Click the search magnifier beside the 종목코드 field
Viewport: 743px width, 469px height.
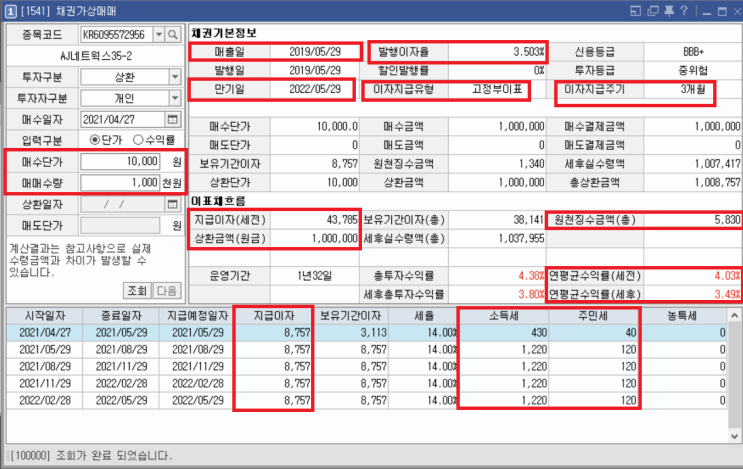point(173,35)
